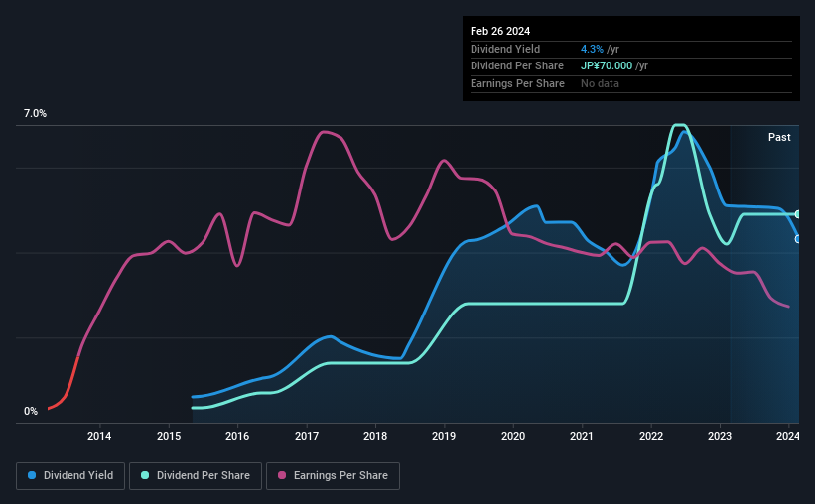Screen dimensions: 815x504
Task: Click the 4.3% Dividend Yield tooltip value
Action: coord(592,49)
